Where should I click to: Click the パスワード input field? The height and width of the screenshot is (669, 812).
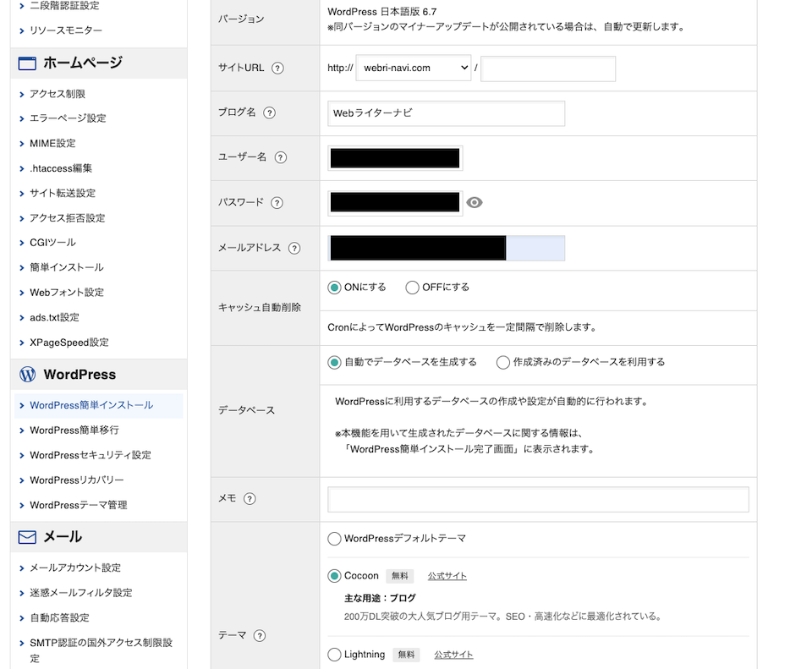[x=395, y=202]
